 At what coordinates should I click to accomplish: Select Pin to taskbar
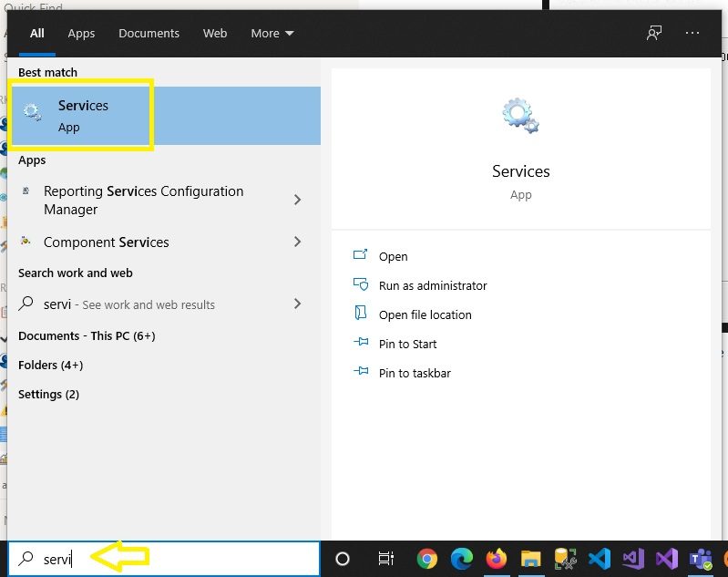pyautogui.click(x=415, y=374)
